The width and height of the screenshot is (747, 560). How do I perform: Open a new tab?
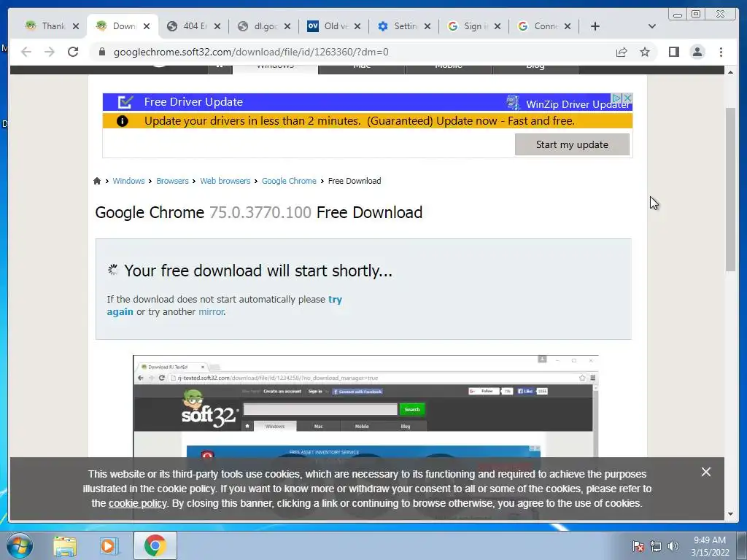click(x=595, y=26)
